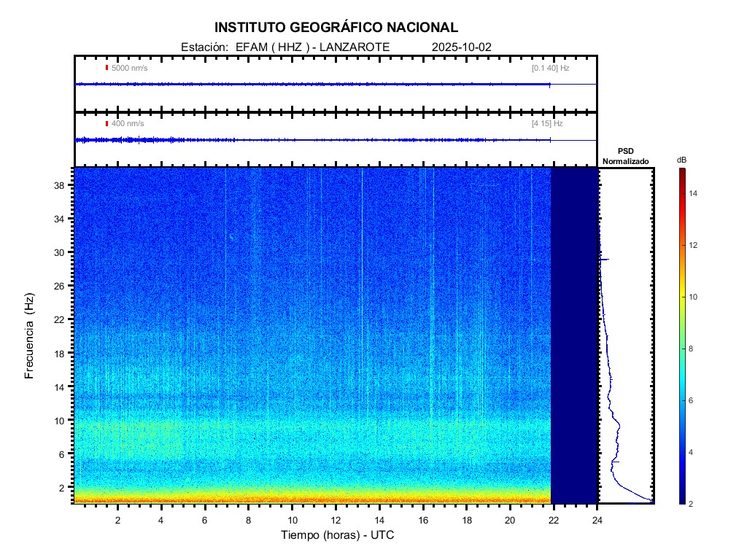This screenshot has height=560, width=747.
Task: Click the solid dark blue no-data block in the spectrogram
Action: [x=574, y=335]
